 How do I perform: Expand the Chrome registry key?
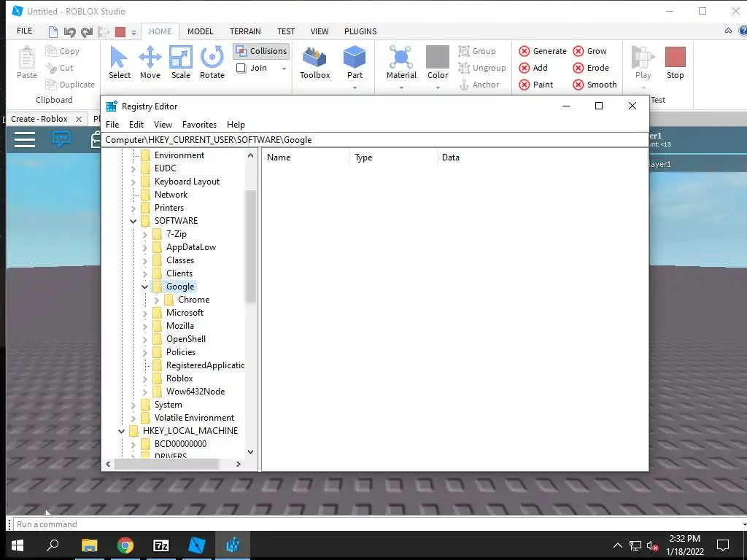[156, 300]
